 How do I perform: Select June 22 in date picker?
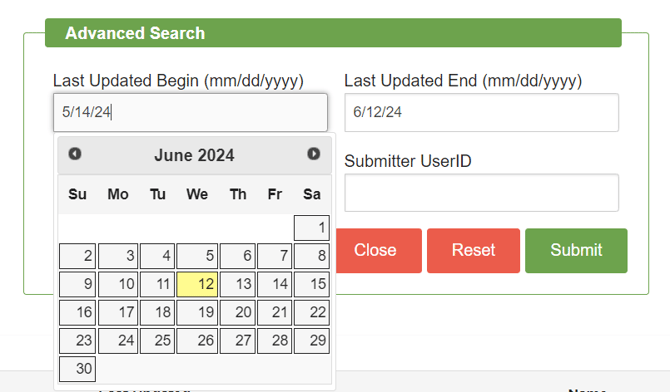coord(311,312)
